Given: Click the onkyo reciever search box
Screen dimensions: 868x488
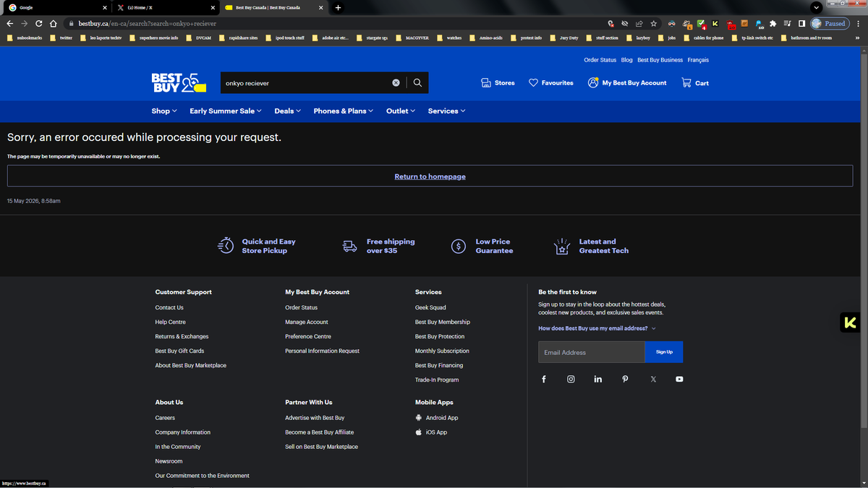Looking at the screenshot, I should click(x=306, y=82).
